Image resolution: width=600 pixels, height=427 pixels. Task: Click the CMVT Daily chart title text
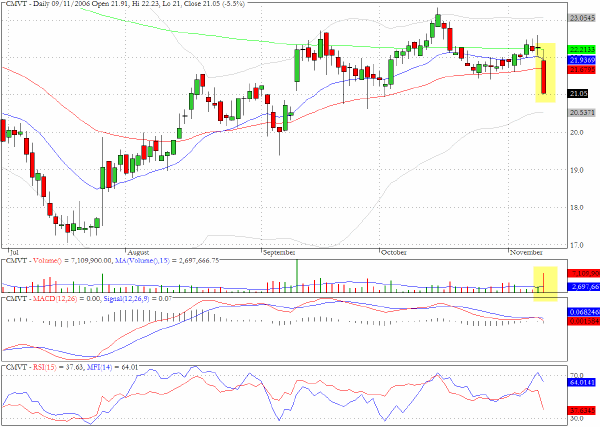tap(125, 3)
